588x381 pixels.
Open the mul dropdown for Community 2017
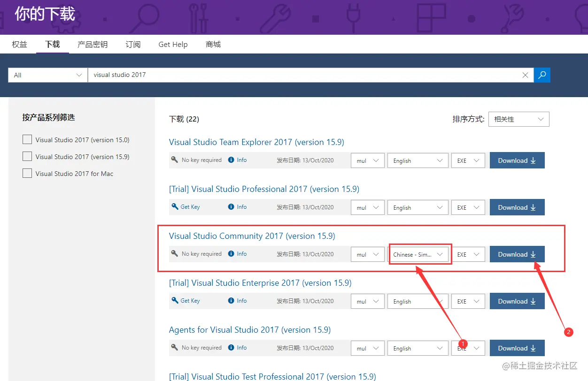pos(368,254)
